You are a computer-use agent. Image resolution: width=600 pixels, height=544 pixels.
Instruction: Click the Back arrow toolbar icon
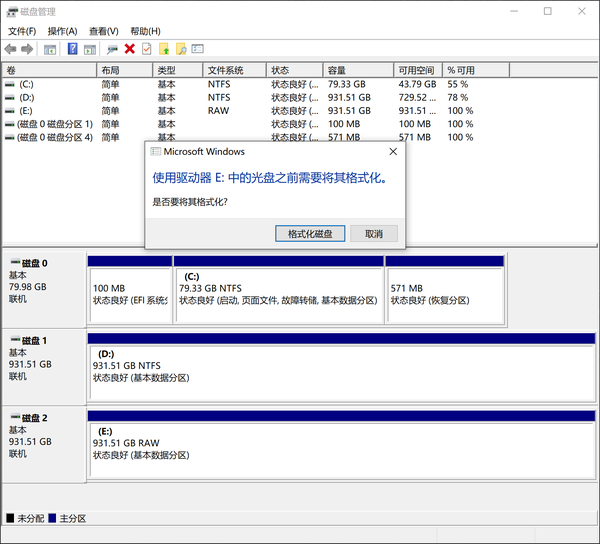[10, 49]
